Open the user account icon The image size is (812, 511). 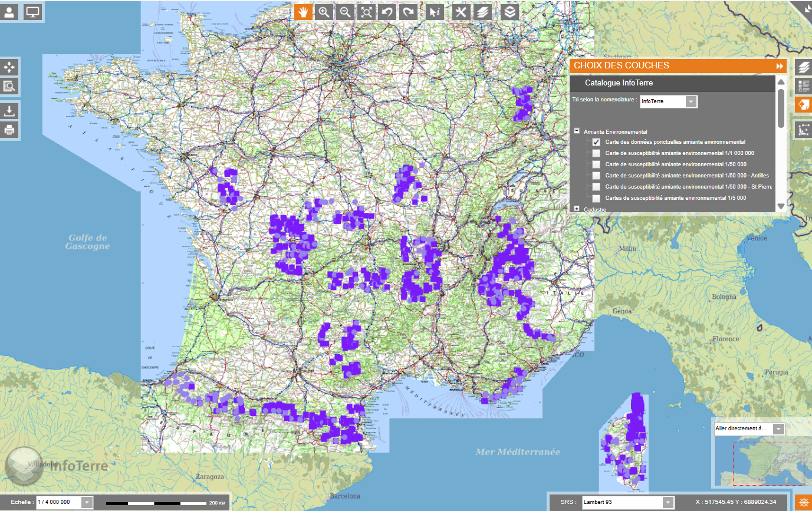9,12
